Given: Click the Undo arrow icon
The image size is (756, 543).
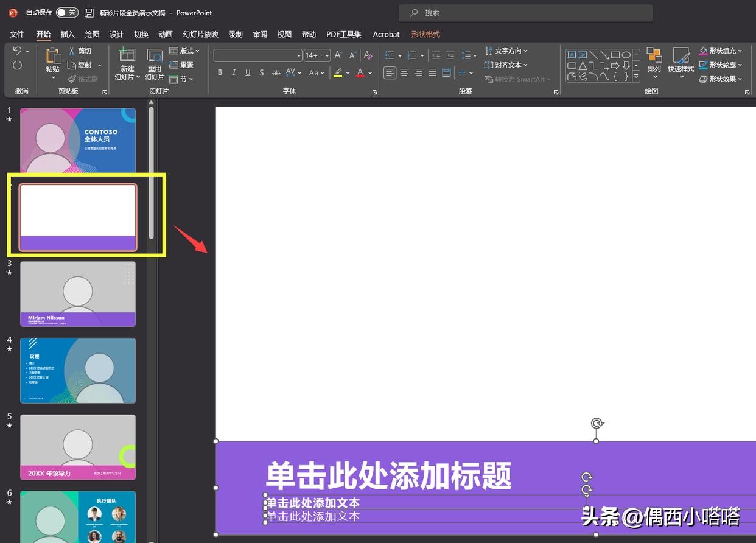Looking at the screenshot, I should click(17, 51).
